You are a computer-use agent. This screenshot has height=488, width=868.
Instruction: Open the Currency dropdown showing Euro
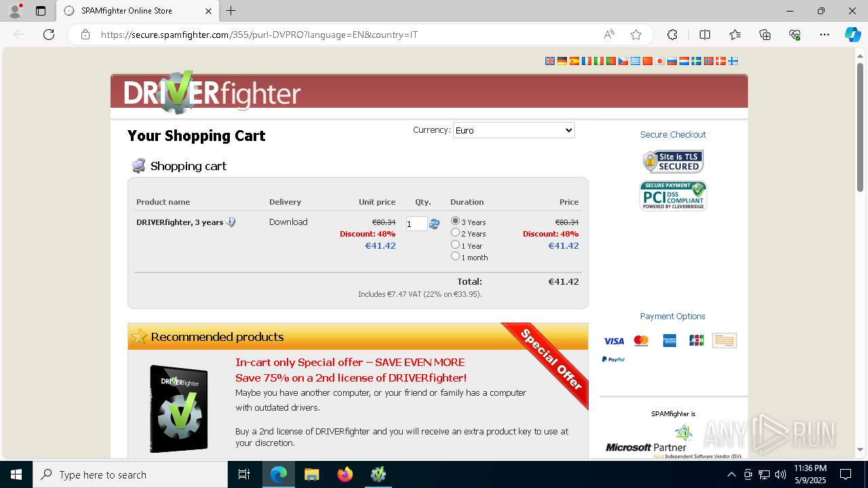[x=513, y=130]
